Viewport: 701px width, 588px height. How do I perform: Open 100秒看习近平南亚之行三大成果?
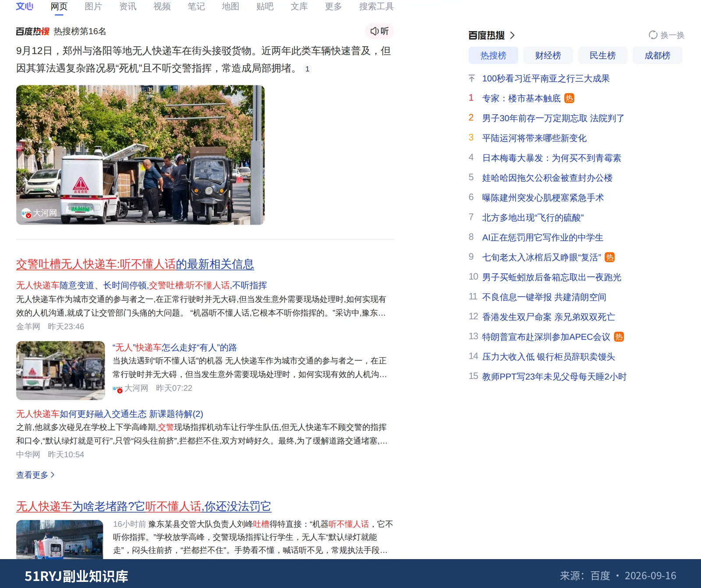[x=546, y=78]
